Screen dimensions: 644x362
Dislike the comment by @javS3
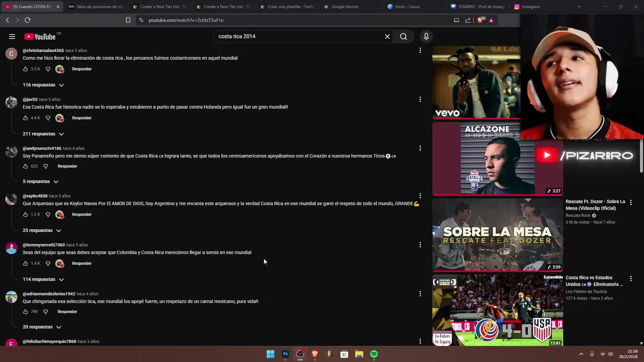coord(48,118)
